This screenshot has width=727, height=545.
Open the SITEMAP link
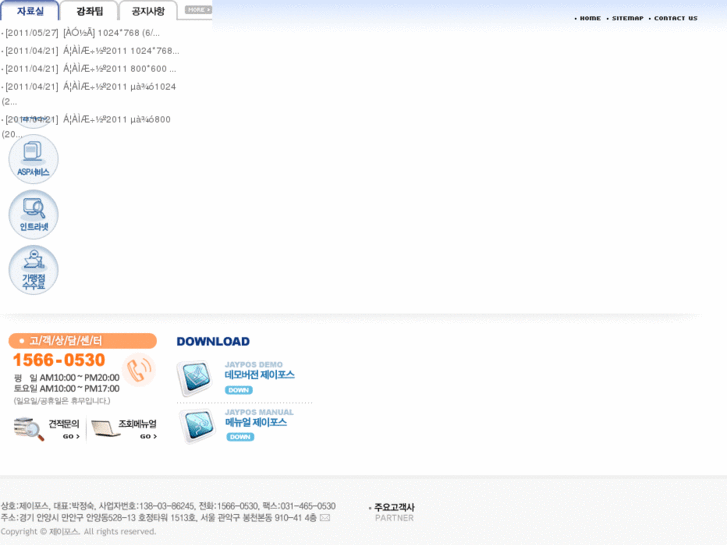click(627, 18)
